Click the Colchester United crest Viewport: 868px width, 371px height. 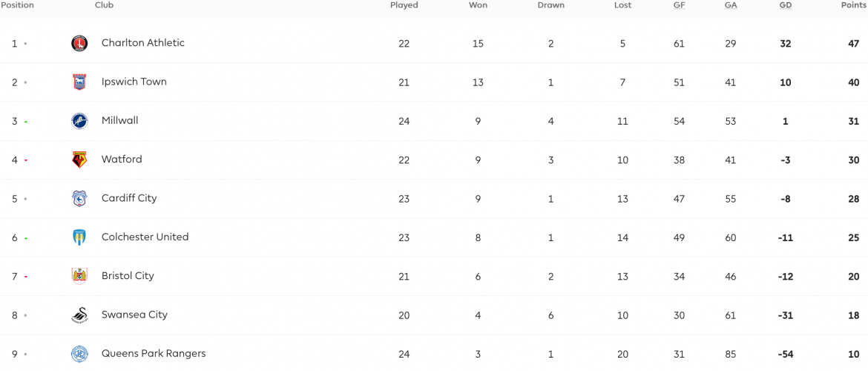pyautogui.click(x=79, y=237)
